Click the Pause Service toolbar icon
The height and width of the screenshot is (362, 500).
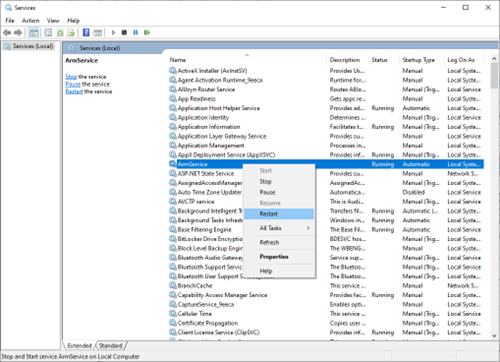[x=135, y=32]
